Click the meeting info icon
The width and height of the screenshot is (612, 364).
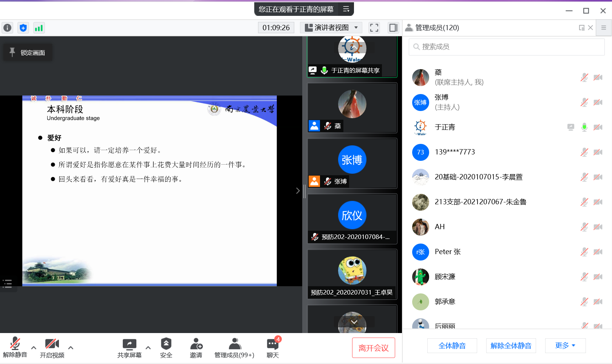point(8,28)
